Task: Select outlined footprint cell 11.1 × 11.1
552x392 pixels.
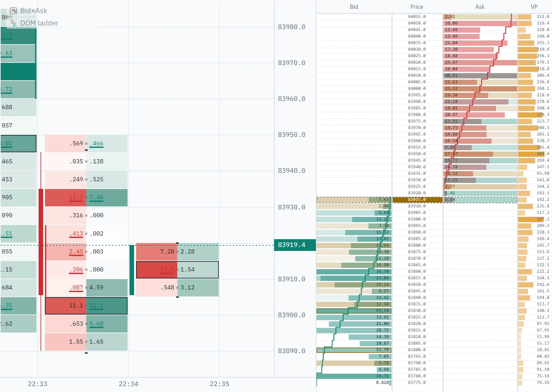Action: pos(86,306)
